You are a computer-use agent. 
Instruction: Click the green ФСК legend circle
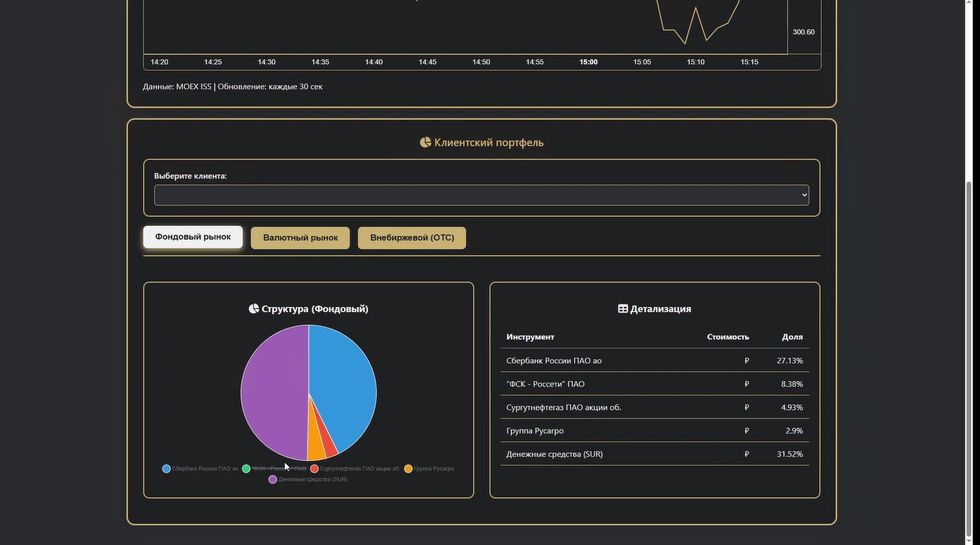(246, 468)
